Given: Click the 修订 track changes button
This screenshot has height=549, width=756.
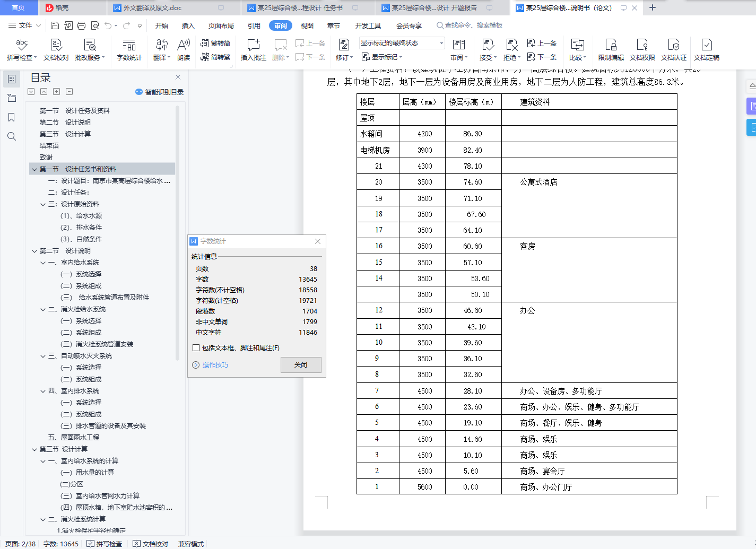Looking at the screenshot, I should [344, 50].
